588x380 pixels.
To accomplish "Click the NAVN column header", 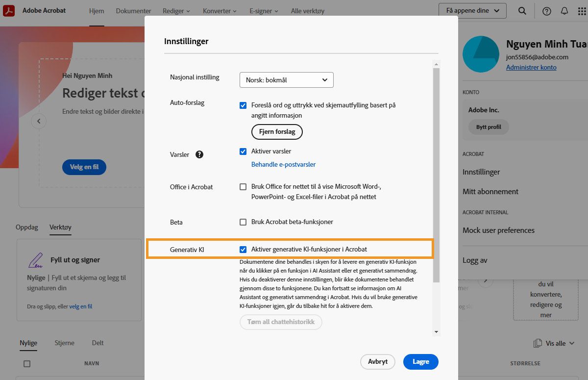I will tap(92, 363).
